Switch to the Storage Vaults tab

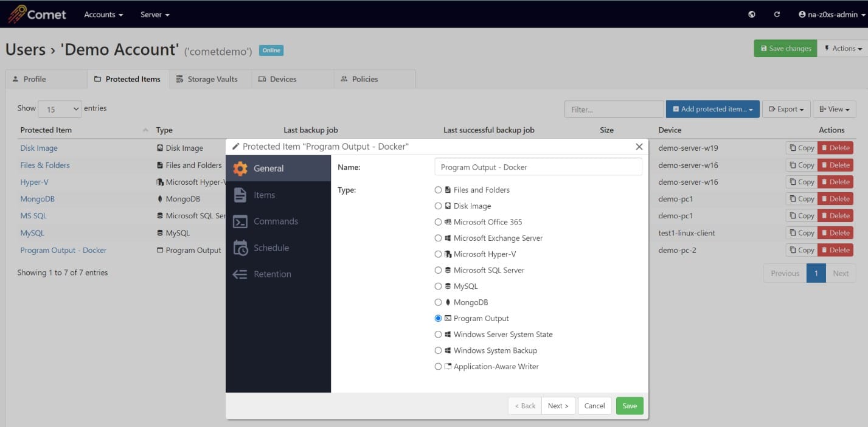point(210,78)
